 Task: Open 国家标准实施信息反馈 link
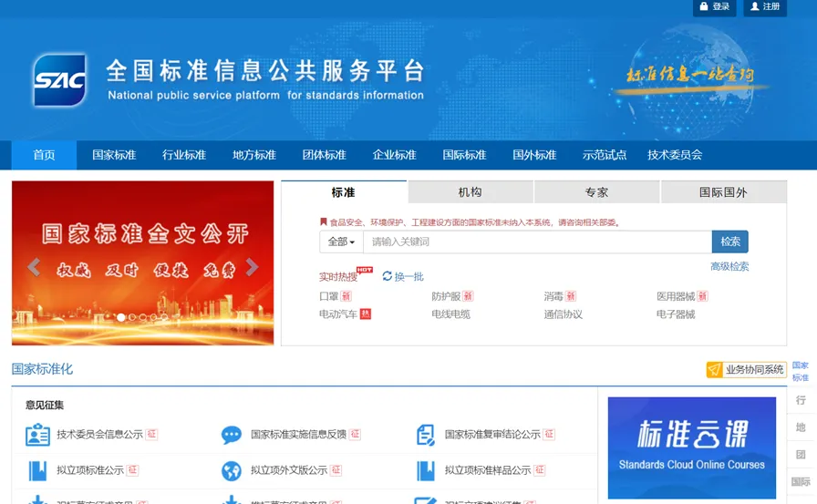point(298,434)
